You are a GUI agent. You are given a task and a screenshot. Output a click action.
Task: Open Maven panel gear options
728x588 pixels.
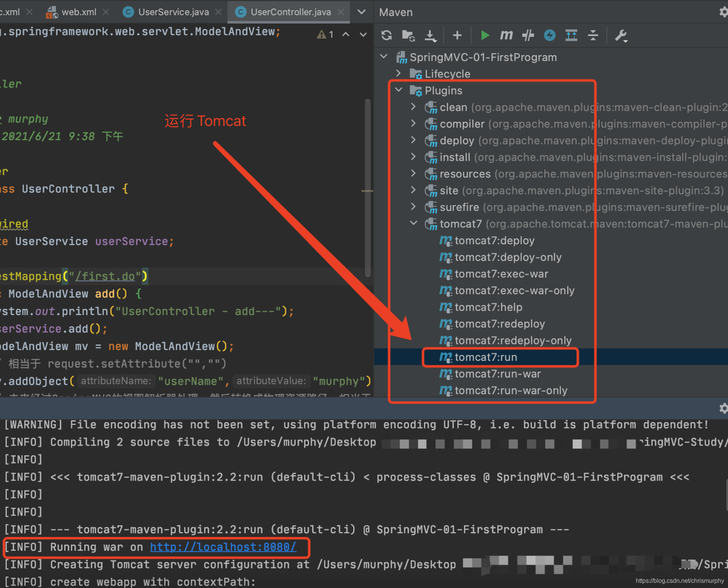(x=723, y=12)
